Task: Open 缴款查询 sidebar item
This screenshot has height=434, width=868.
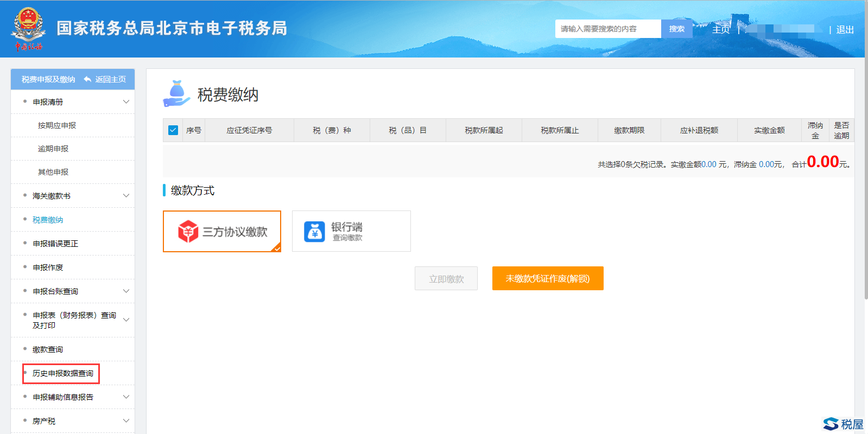Action: 48,349
